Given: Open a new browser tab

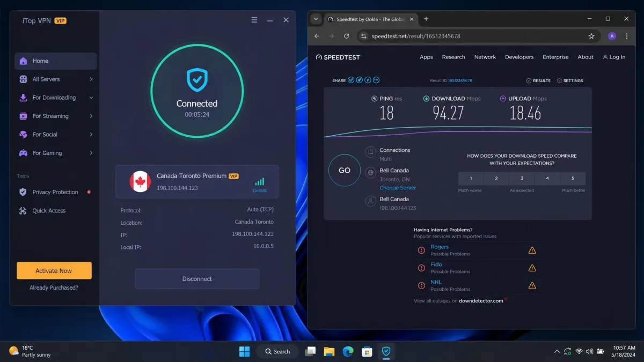Looking at the screenshot, I should pos(426,19).
